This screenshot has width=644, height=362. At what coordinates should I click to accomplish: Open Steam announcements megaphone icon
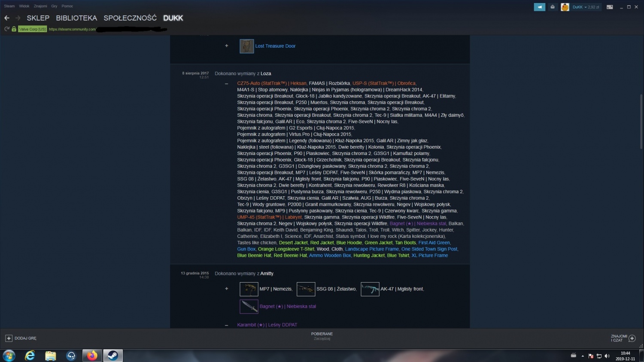tap(540, 7)
